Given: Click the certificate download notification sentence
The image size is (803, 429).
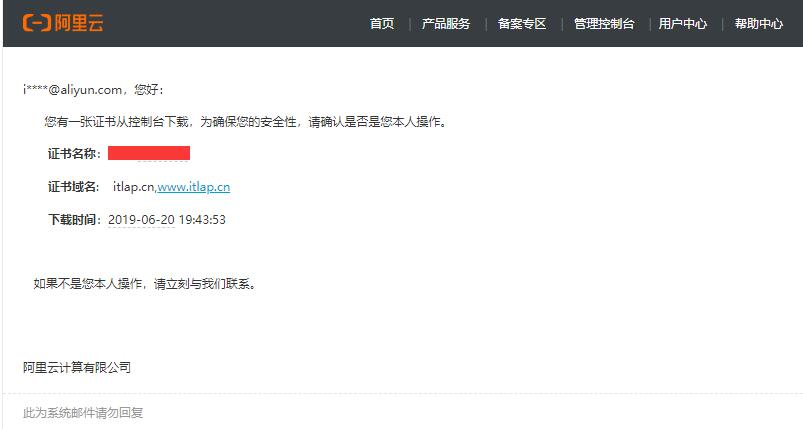Looking at the screenshot, I should 245,122.
